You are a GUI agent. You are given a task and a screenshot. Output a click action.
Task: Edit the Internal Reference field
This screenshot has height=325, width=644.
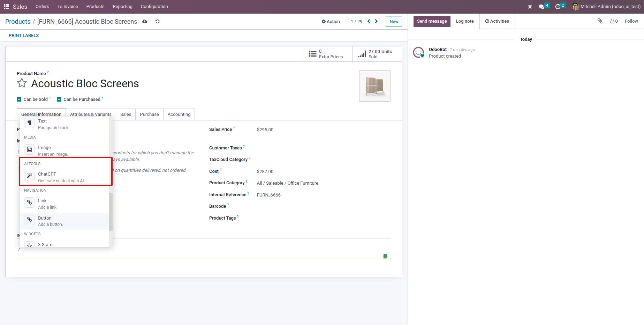click(323, 195)
